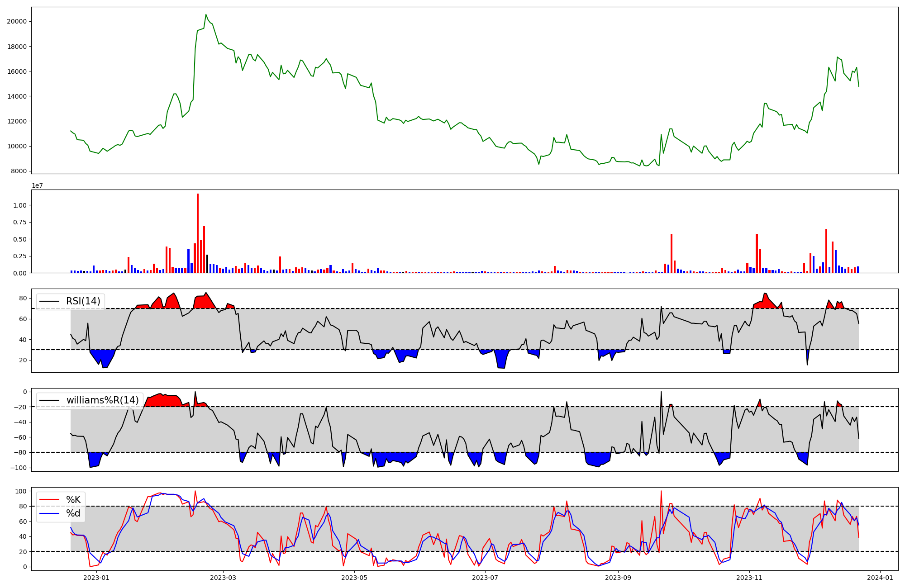Click the 2024-01 x-axis tick label
Viewport: 905px width, 588px height.
(x=880, y=578)
